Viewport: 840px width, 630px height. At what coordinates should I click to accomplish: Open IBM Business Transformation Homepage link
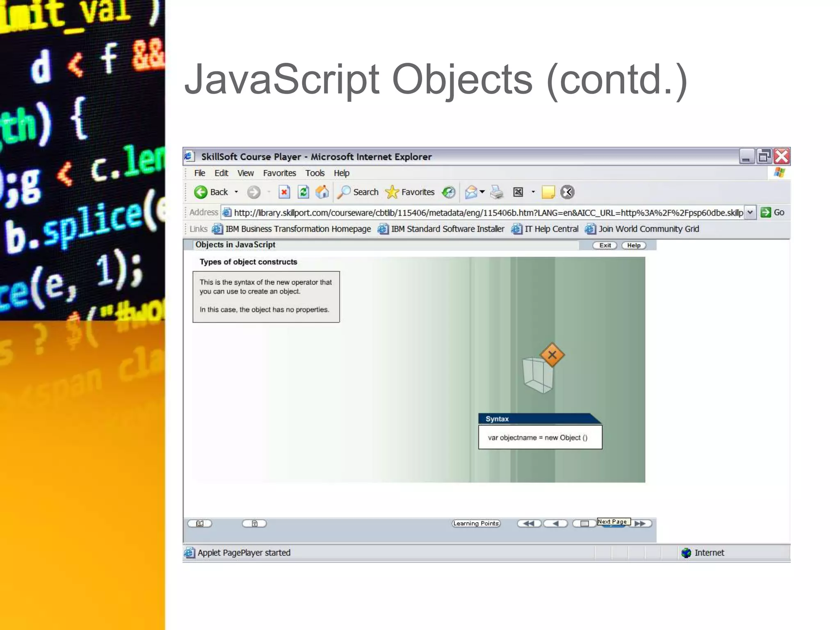pos(292,229)
